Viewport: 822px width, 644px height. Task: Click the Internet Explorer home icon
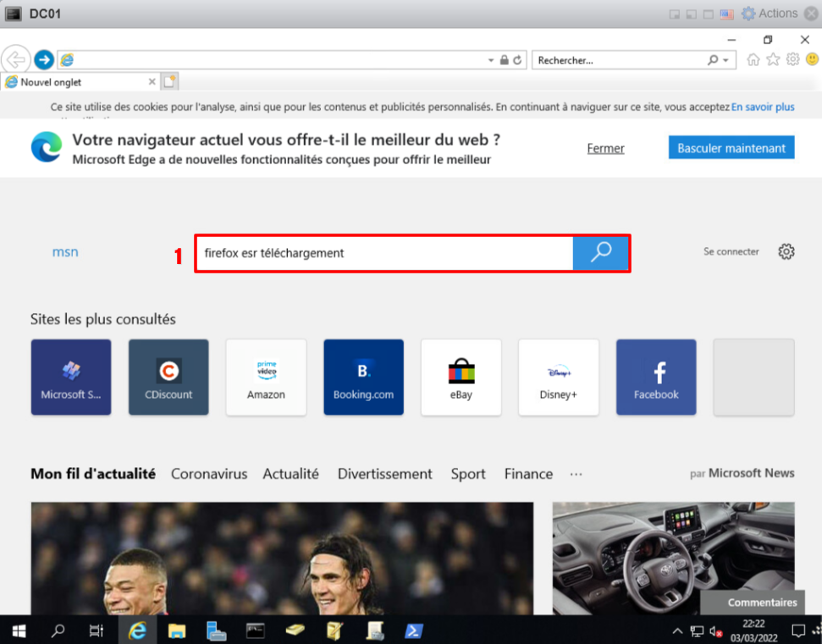753,60
